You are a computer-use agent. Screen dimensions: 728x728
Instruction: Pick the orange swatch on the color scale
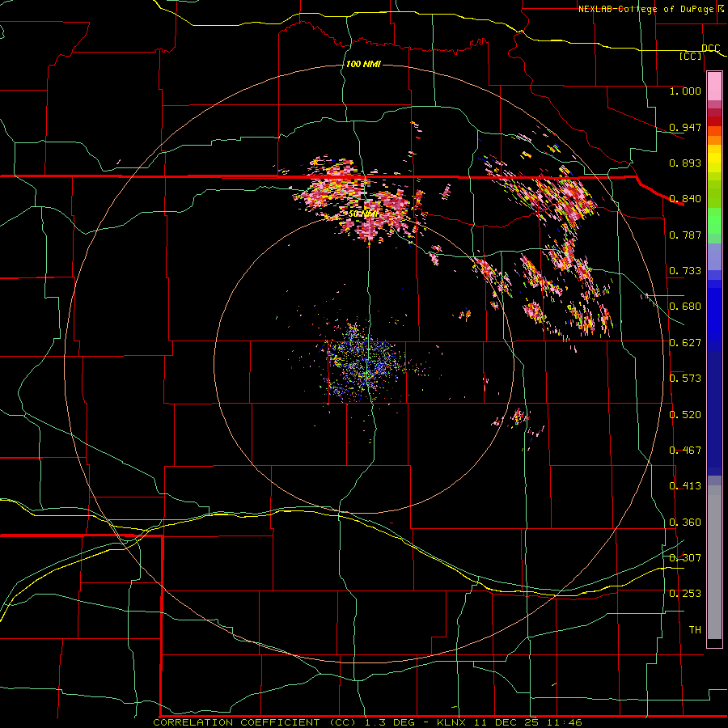coord(714,140)
